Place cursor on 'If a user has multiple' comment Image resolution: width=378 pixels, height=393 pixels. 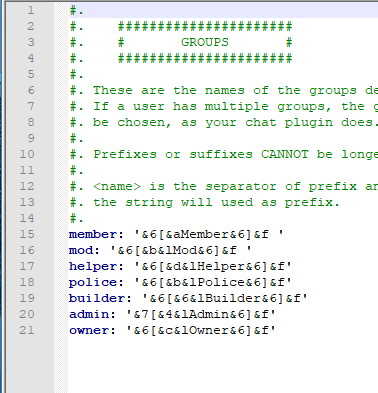pyautogui.click(x=223, y=106)
